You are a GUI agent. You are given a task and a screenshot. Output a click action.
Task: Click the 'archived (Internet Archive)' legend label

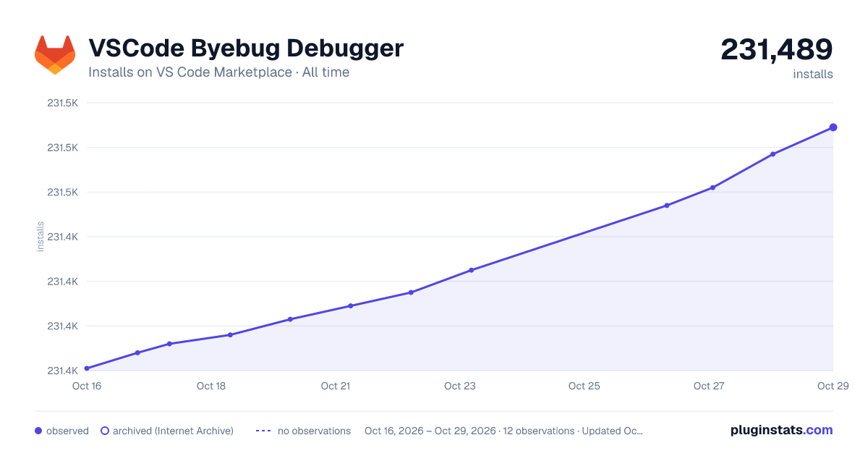coord(173,431)
